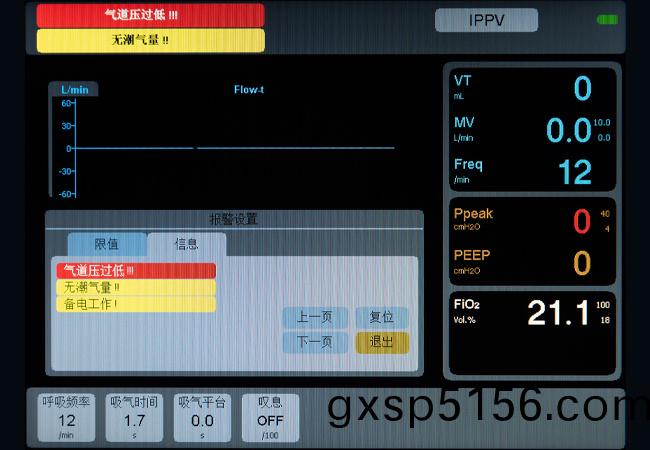Viewport: 650px width, 450px height.
Task: Click the red 气道压过低 alarm banner
Action: point(150,15)
